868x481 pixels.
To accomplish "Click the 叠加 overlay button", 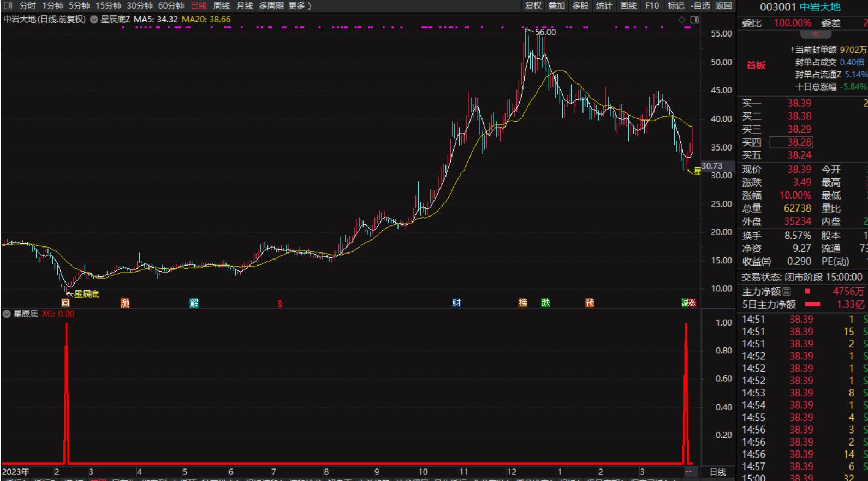I will click(x=556, y=5).
